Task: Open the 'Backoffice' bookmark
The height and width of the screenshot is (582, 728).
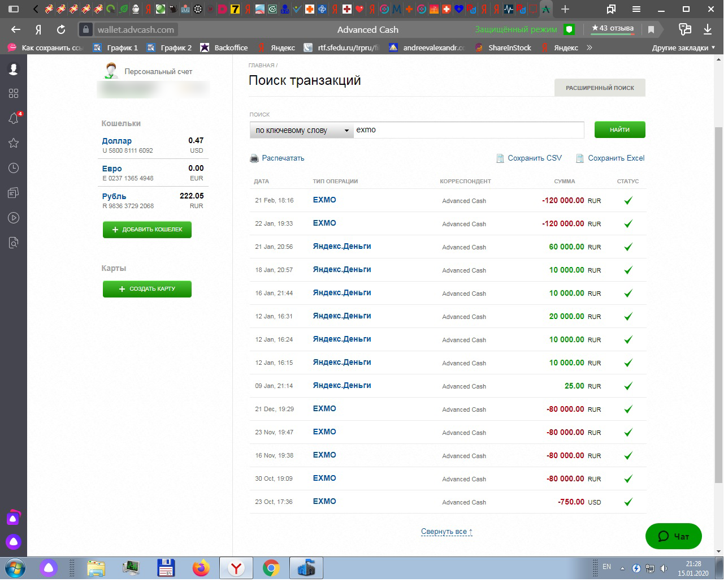Action: (224, 48)
